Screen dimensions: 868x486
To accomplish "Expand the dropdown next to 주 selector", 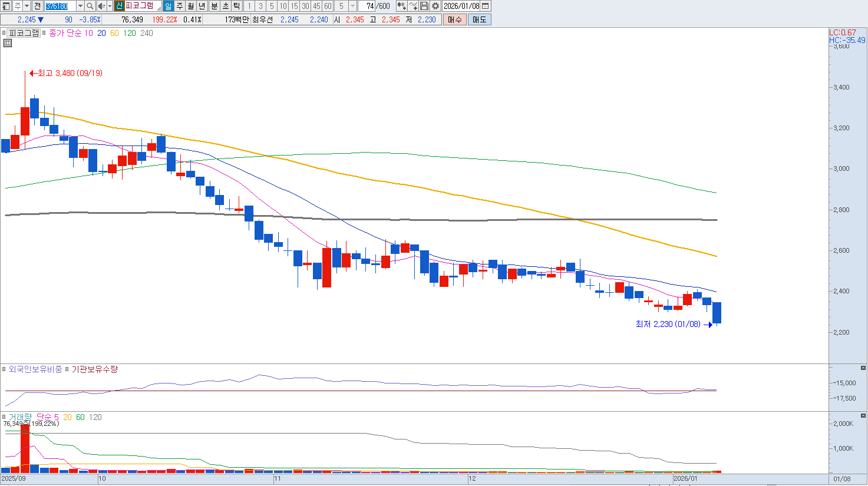I will point(27,6).
